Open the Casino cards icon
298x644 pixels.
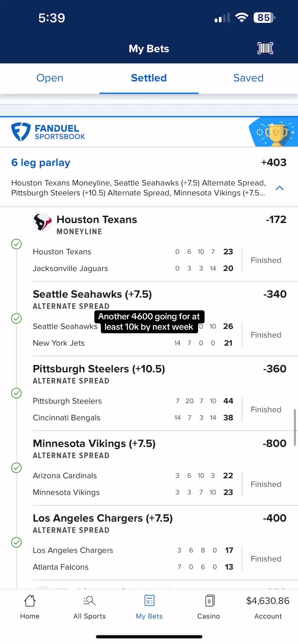(209, 600)
